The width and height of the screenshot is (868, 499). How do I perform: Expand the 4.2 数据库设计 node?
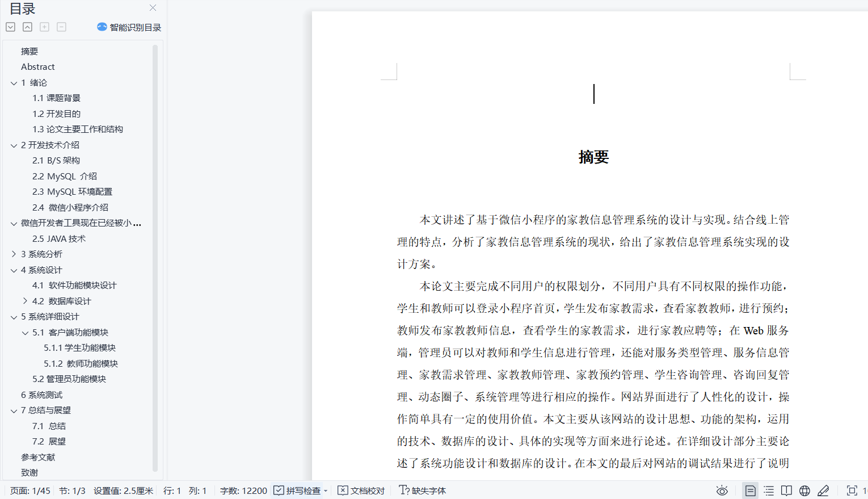(25, 301)
